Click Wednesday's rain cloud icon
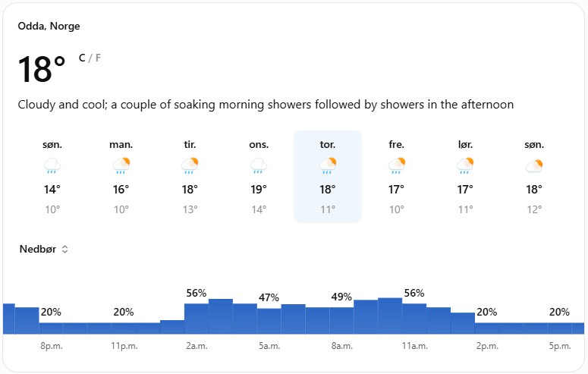 click(259, 165)
